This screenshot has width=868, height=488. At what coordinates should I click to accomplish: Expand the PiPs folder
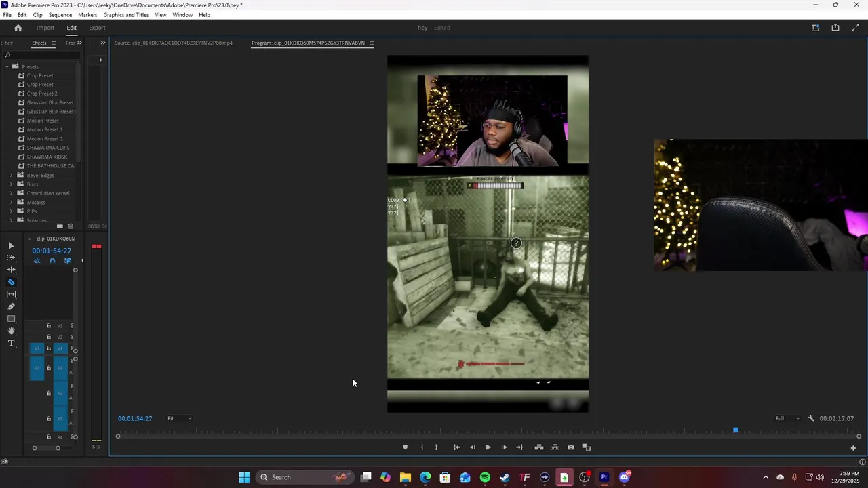pos(11,211)
